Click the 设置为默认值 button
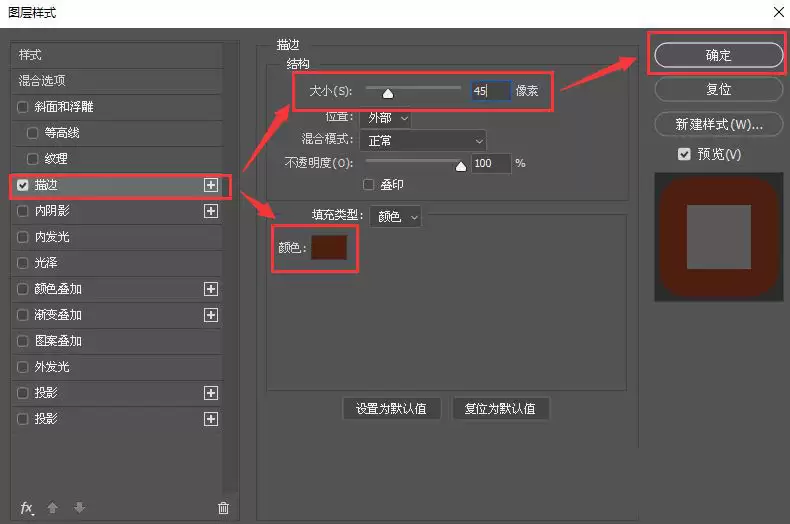The width and height of the screenshot is (790, 524). pyautogui.click(x=391, y=409)
